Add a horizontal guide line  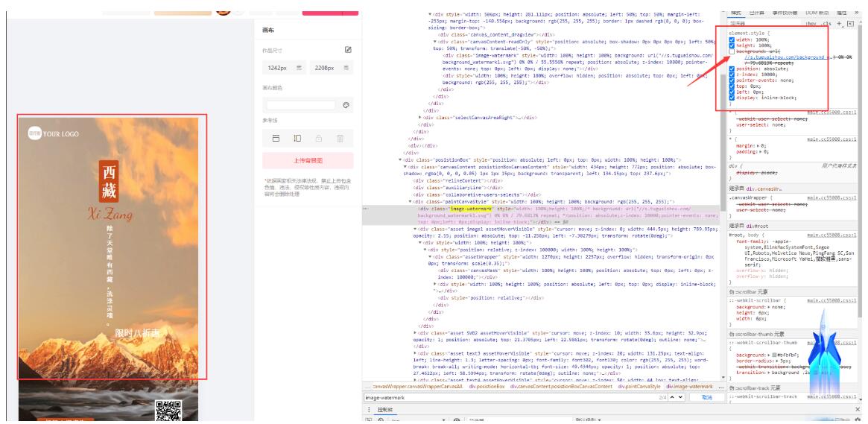tap(276, 139)
